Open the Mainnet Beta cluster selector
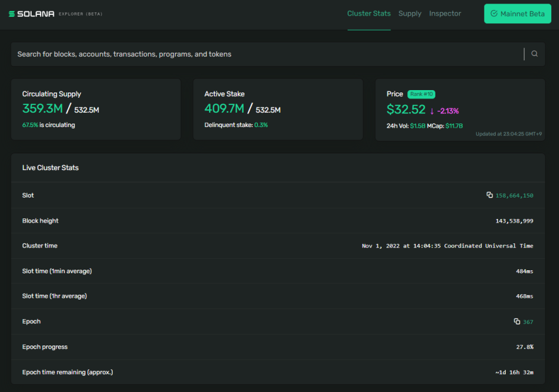This screenshot has width=559, height=392. 517,14
